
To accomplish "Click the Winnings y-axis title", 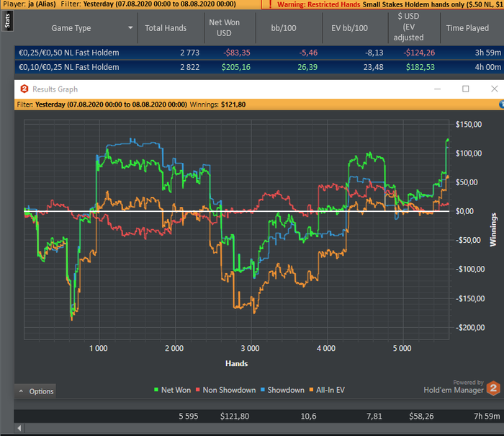I will pos(493,230).
